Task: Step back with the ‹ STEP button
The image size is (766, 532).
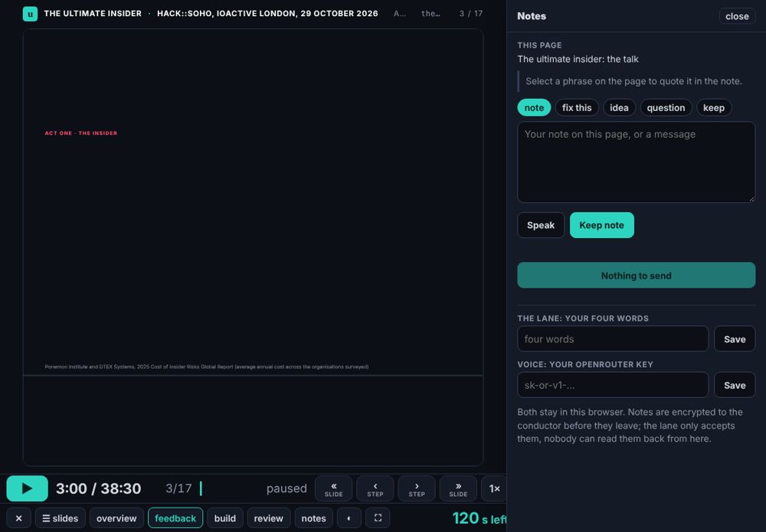Action: coord(375,488)
